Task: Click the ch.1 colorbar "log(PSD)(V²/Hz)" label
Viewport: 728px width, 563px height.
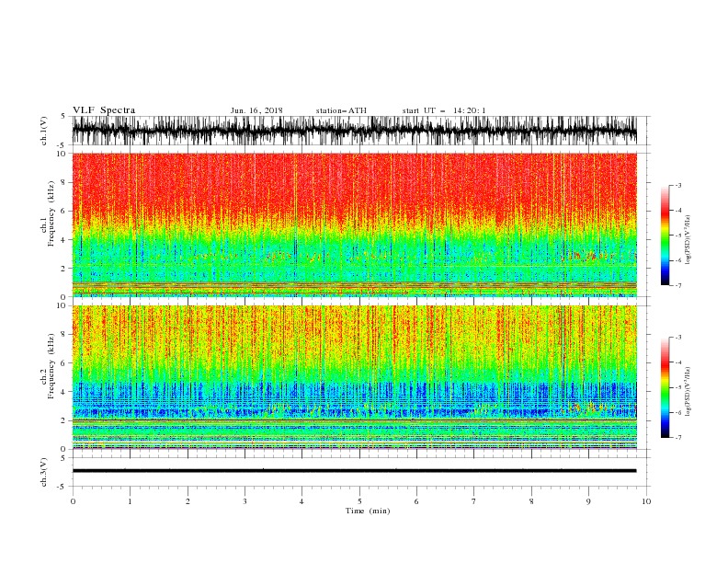Action: coord(688,240)
